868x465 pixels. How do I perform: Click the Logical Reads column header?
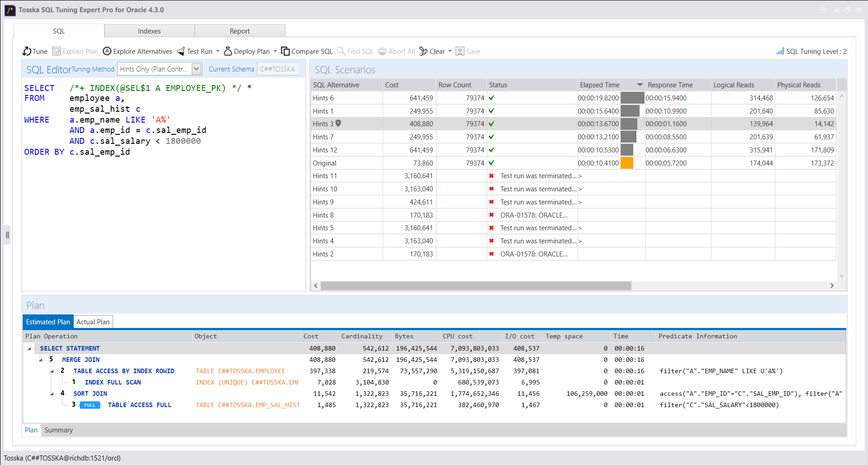click(743, 85)
